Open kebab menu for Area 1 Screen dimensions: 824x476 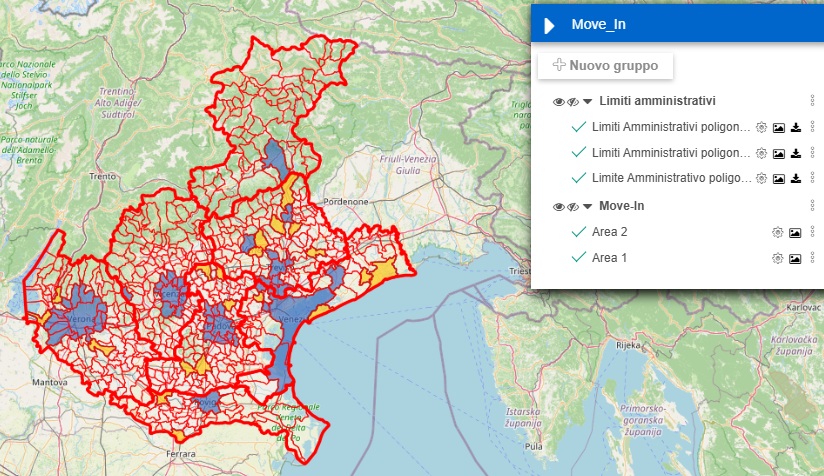(x=812, y=257)
